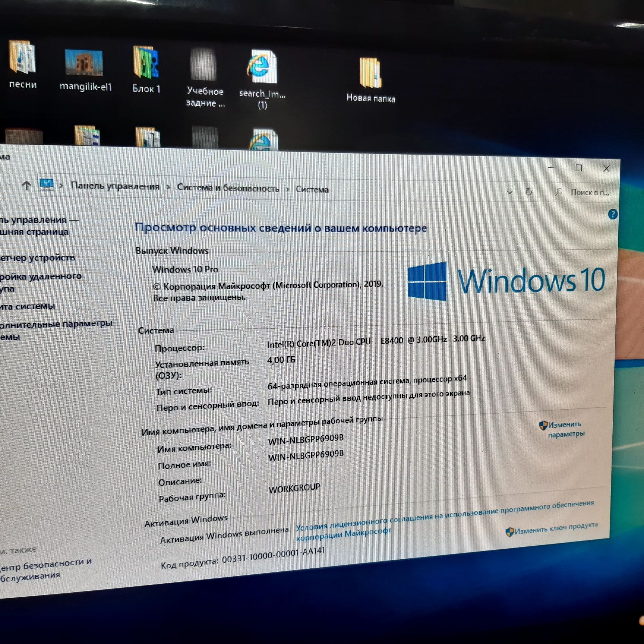Expand chevron after Система и безопасность breadcrumb

point(287,189)
